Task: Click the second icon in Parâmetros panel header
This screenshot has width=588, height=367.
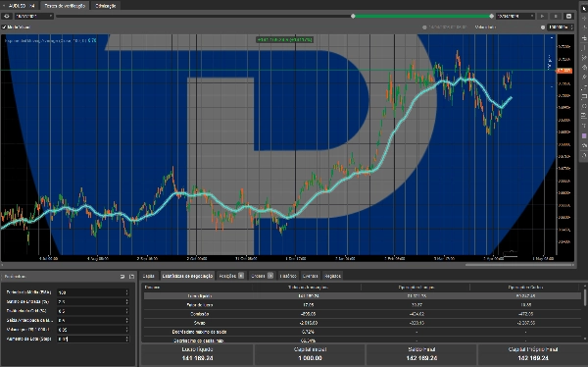Action: (x=131, y=277)
